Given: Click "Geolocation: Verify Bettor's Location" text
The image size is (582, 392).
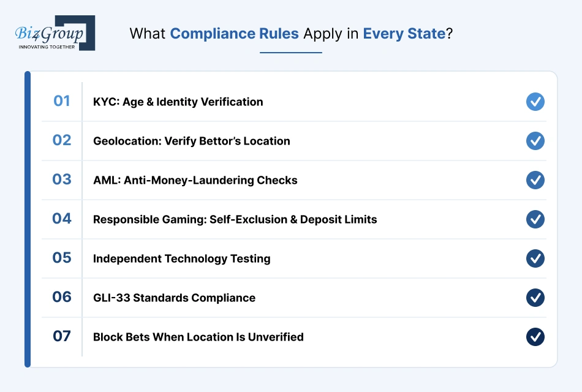Looking at the screenshot, I should (192, 141).
